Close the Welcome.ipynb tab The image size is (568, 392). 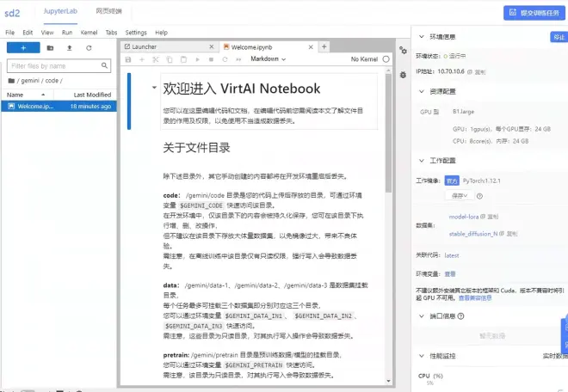pyautogui.click(x=311, y=47)
